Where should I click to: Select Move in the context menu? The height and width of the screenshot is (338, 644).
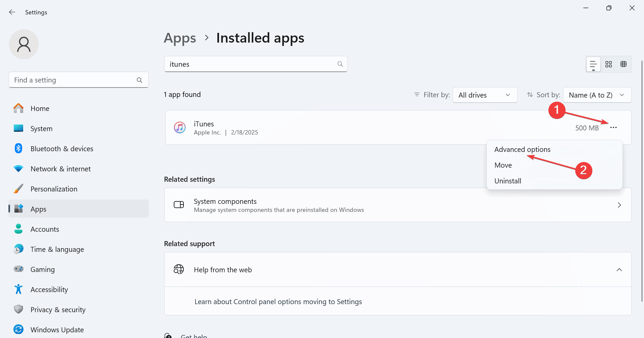coord(503,165)
